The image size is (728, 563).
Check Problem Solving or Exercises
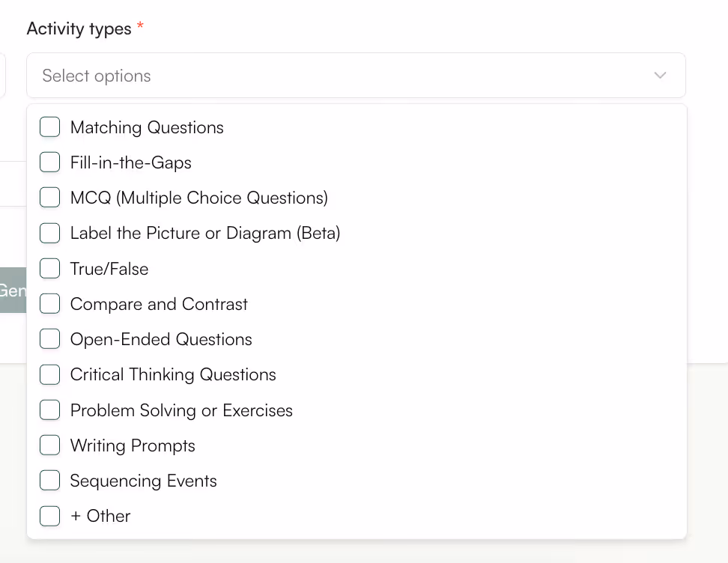tap(49, 410)
